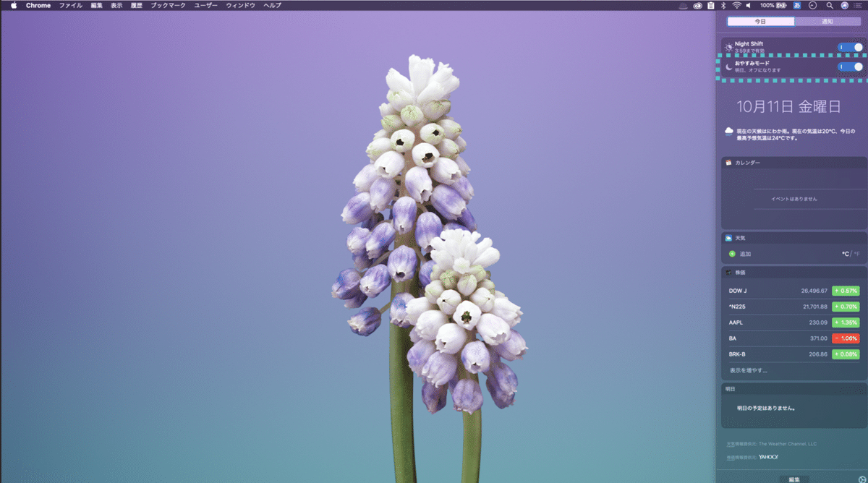The width and height of the screenshot is (868, 483).
Task: Switch temperature unit to °F
Action: [x=856, y=254]
